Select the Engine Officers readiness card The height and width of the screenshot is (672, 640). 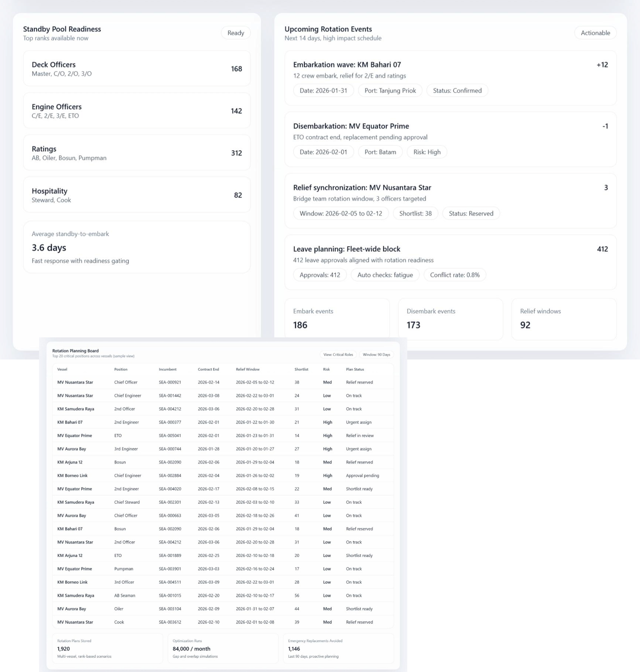click(x=137, y=111)
